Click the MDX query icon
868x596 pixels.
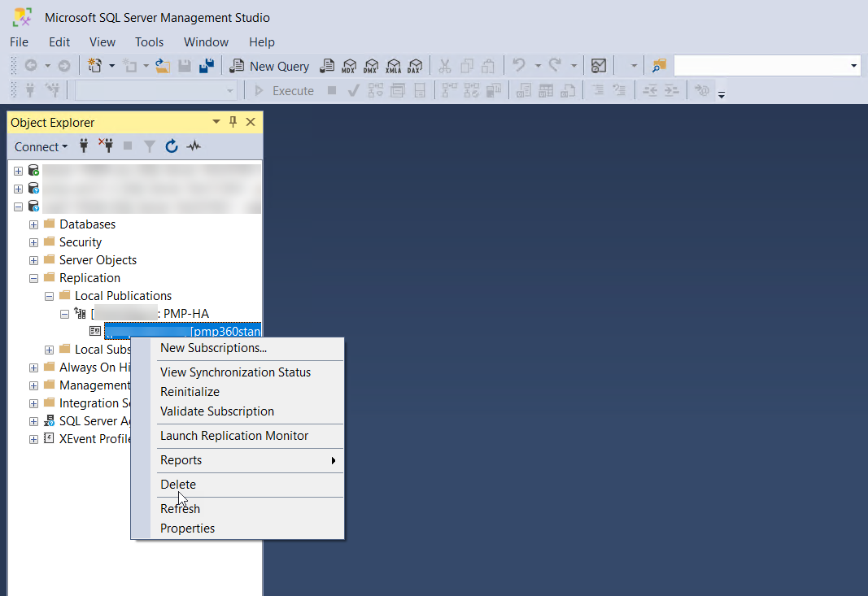pyautogui.click(x=349, y=66)
